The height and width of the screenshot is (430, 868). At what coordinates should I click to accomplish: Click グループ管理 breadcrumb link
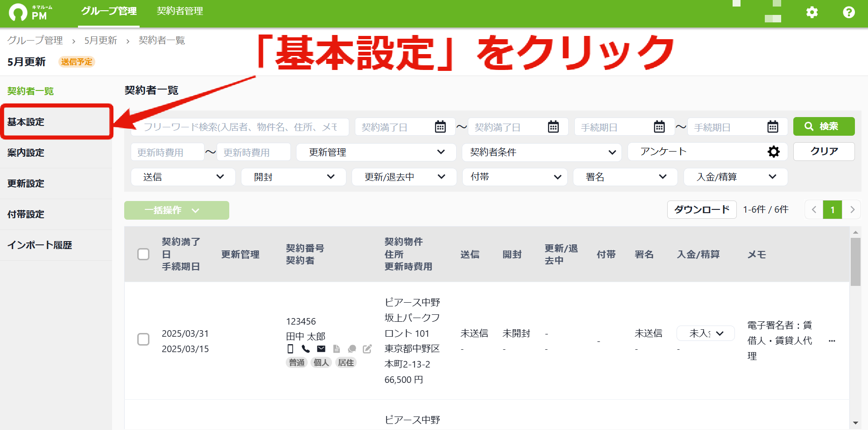(x=35, y=41)
